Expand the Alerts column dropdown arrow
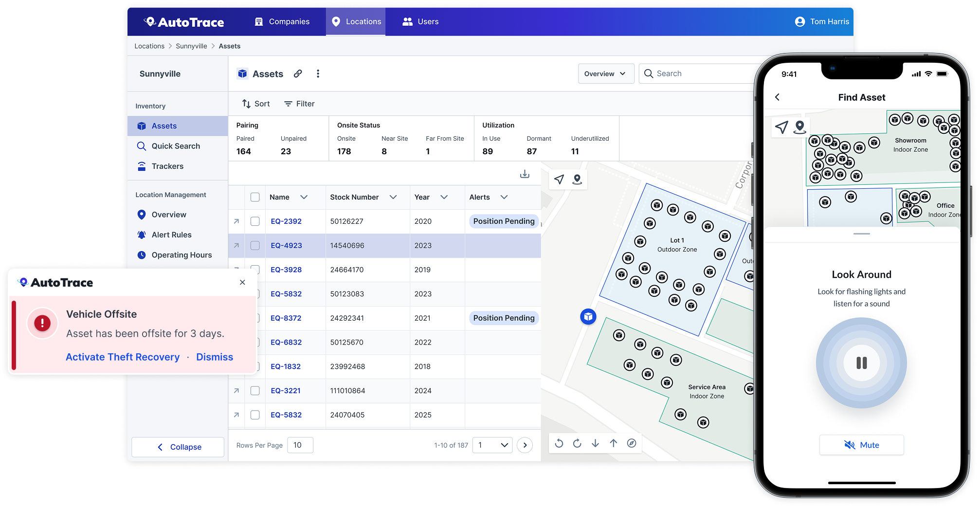 (x=504, y=197)
